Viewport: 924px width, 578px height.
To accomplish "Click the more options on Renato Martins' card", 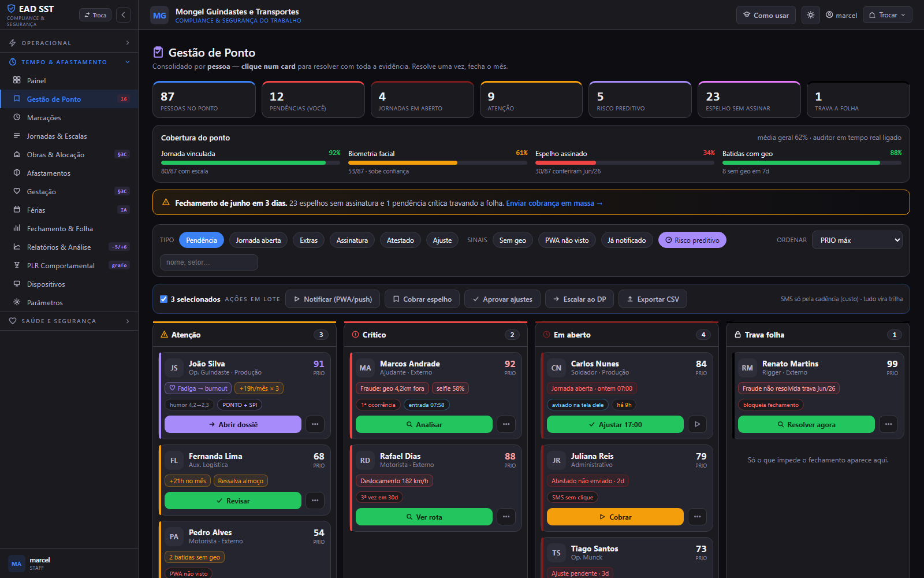I will [888, 424].
